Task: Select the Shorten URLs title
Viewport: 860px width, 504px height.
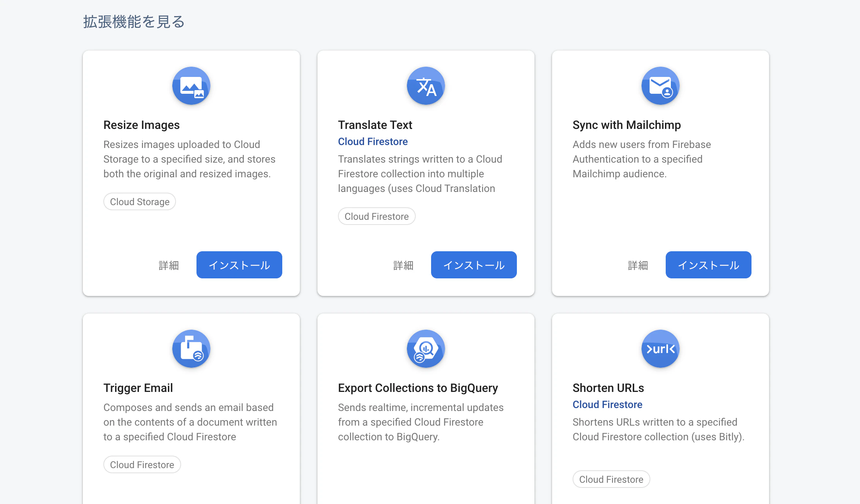Action: 608,388
